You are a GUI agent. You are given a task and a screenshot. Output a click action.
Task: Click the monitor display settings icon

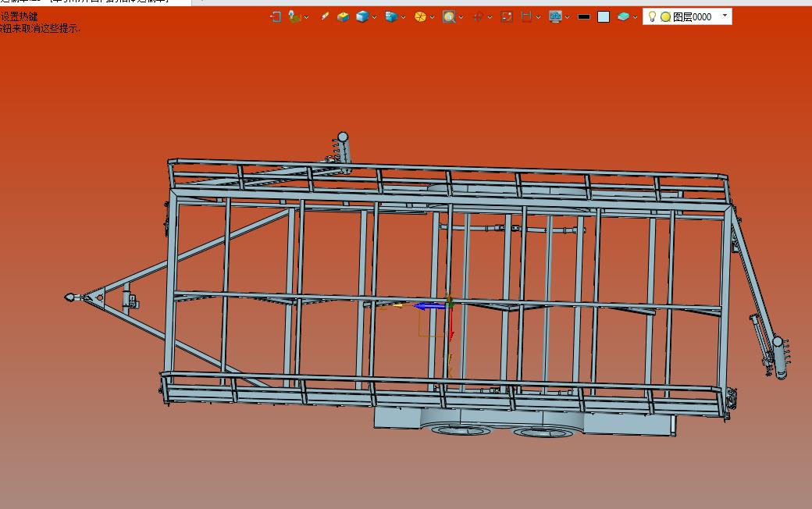pyautogui.click(x=555, y=16)
